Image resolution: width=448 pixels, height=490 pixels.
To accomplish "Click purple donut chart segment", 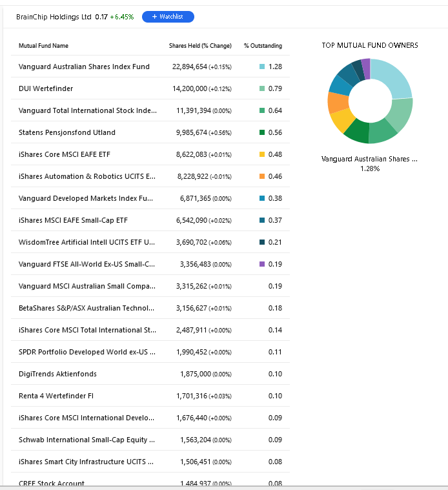I will 366,68.
